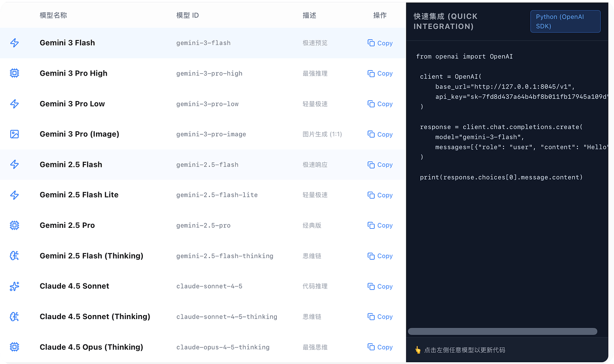Click the chip icon beside Claude 4.5 Opus (Thinking)

(x=15, y=347)
